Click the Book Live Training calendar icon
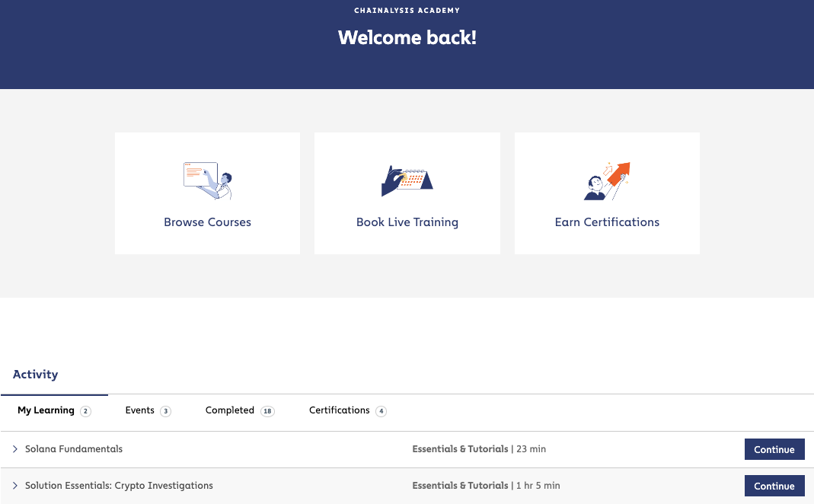The width and height of the screenshot is (814, 504). [x=407, y=180]
